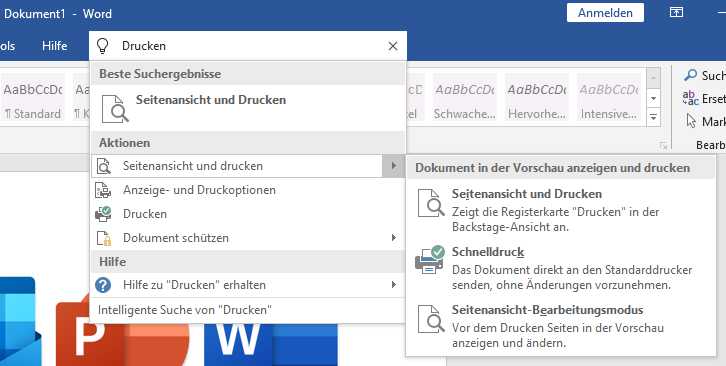Screen dimensions: 726x366
Task: Click the large page preview icon under Beste Suchergebnisse
Action: (x=115, y=109)
